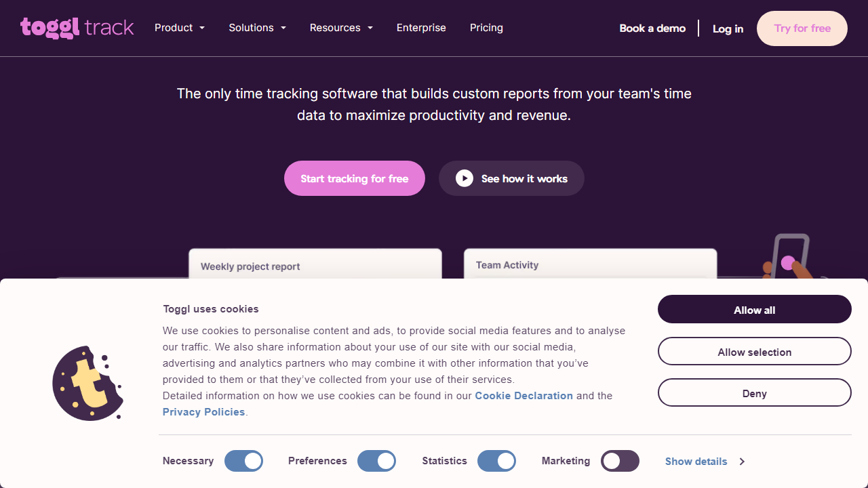
Task: Click the Marketing label text
Action: (x=566, y=461)
